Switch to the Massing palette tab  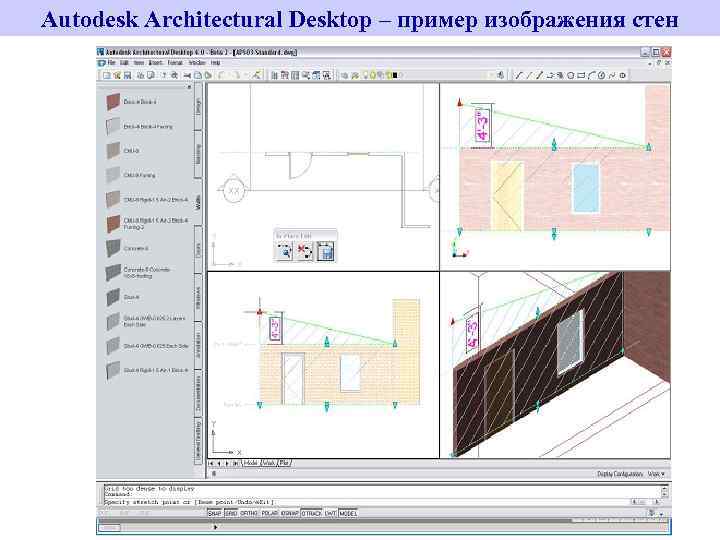coord(198,154)
